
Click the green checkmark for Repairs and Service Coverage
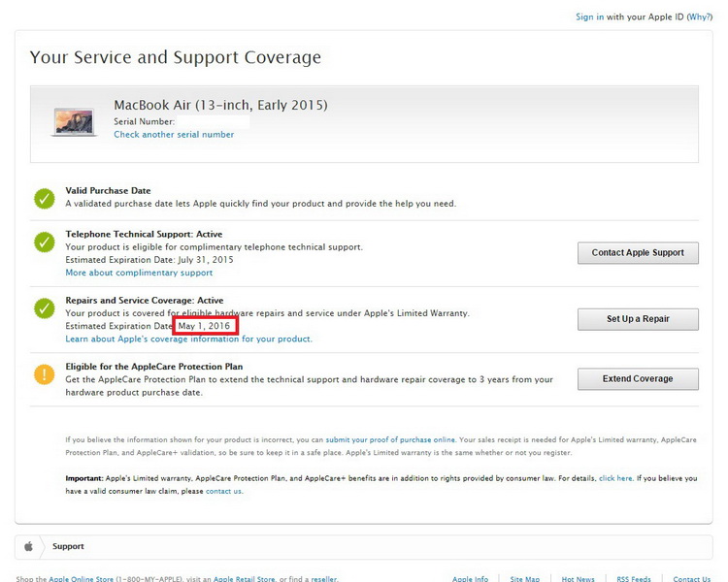coord(44,308)
